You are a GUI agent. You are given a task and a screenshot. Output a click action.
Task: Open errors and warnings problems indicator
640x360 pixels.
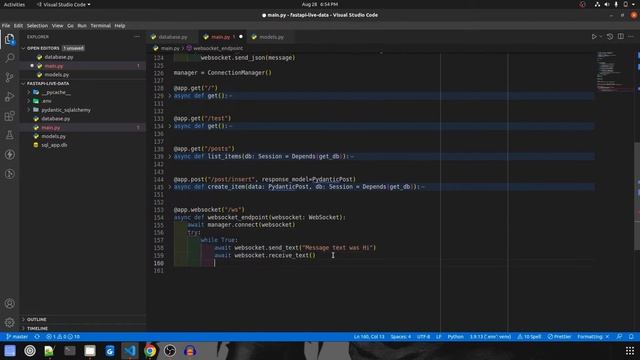(x=63, y=337)
